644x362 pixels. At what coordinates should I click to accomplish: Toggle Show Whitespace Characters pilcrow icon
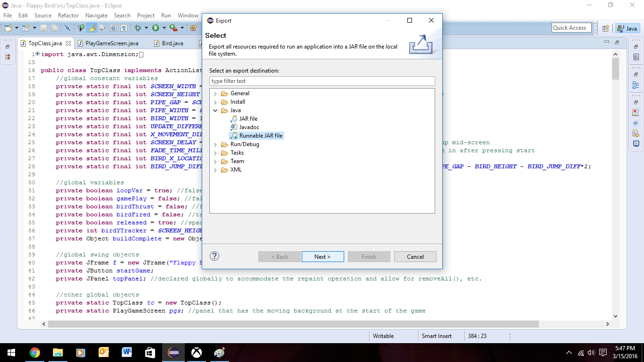tap(124, 28)
